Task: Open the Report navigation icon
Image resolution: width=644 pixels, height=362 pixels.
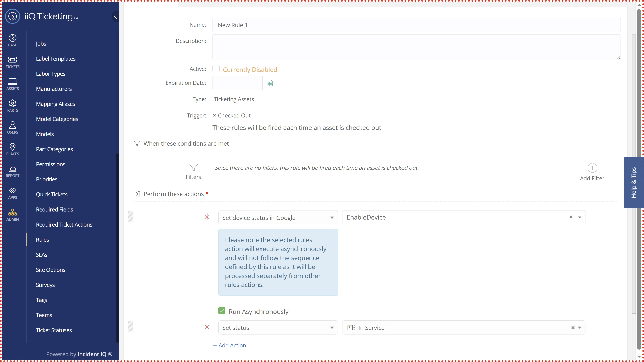Action: coord(13,171)
